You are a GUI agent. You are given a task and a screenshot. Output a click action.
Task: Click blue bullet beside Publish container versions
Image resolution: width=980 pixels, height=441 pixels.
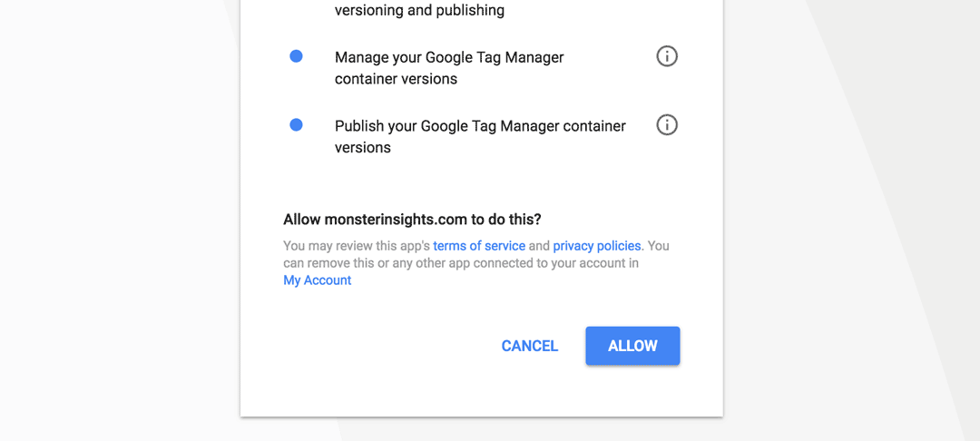[296, 125]
